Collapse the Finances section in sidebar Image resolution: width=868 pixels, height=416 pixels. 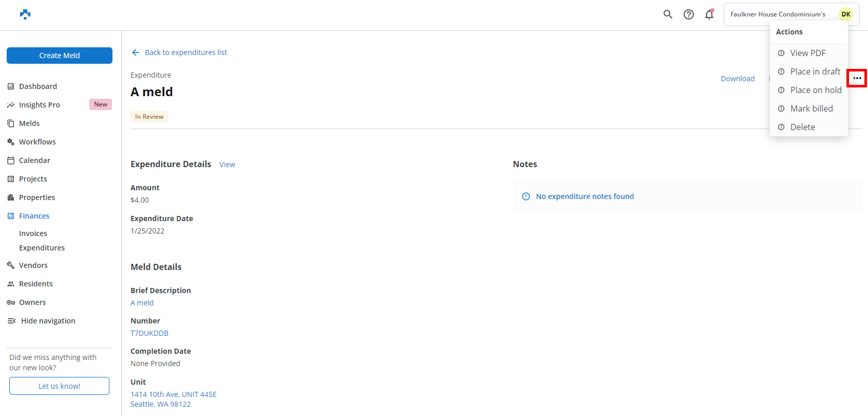(x=34, y=216)
